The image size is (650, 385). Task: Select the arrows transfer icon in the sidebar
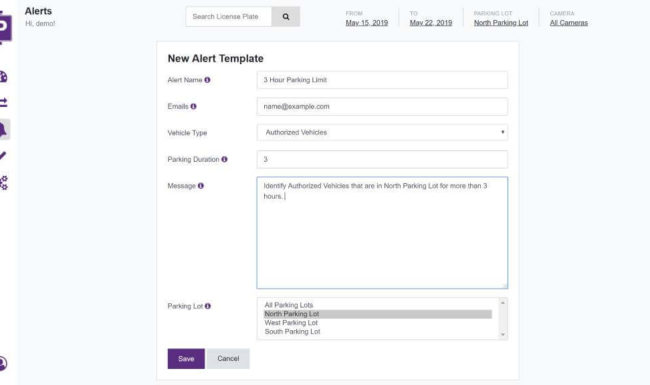[3, 102]
